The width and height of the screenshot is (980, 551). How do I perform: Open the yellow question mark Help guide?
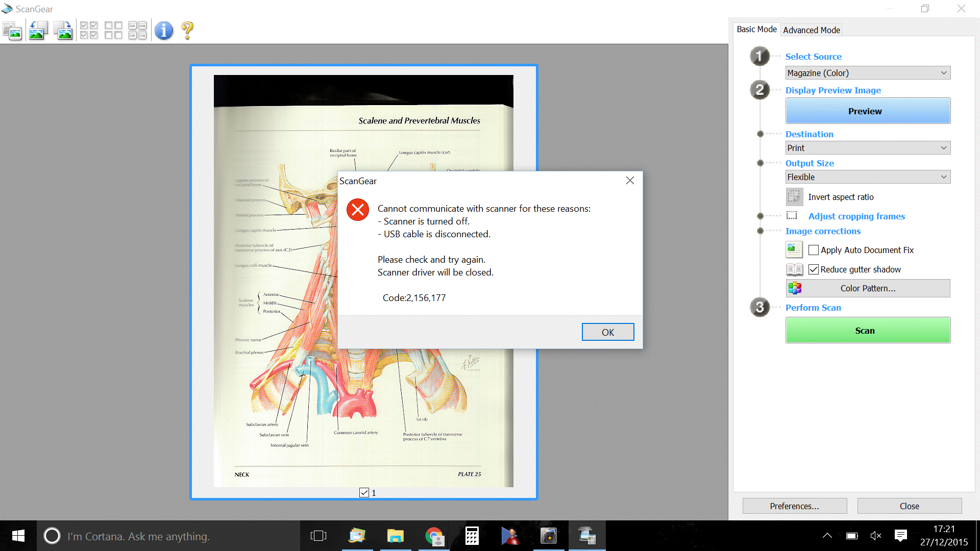187,31
